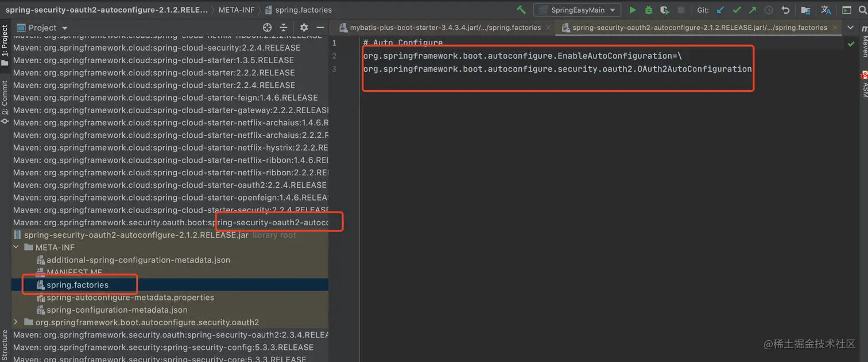Select spring-security-oauth2-autoconfigure-2.1.2.RELEASE.jar library root
This screenshot has width=868, height=362.
coord(170,235)
